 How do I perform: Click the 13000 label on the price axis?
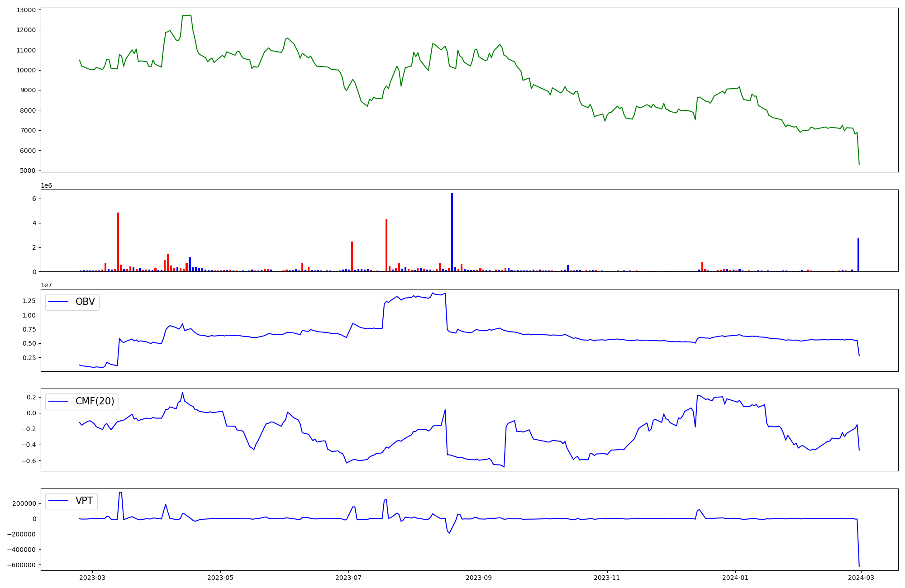click(x=26, y=10)
